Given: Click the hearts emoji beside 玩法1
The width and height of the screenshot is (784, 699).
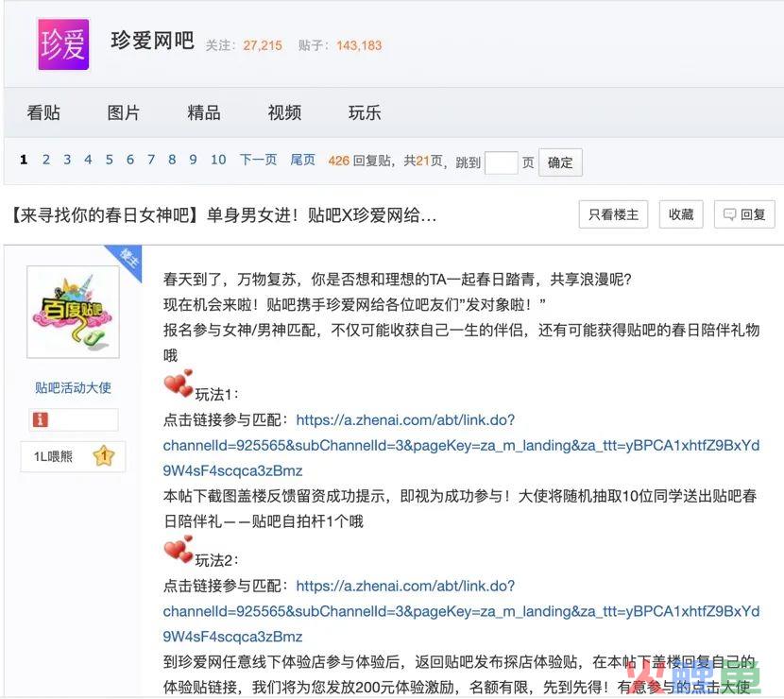Looking at the screenshot, I should [179, 384].
